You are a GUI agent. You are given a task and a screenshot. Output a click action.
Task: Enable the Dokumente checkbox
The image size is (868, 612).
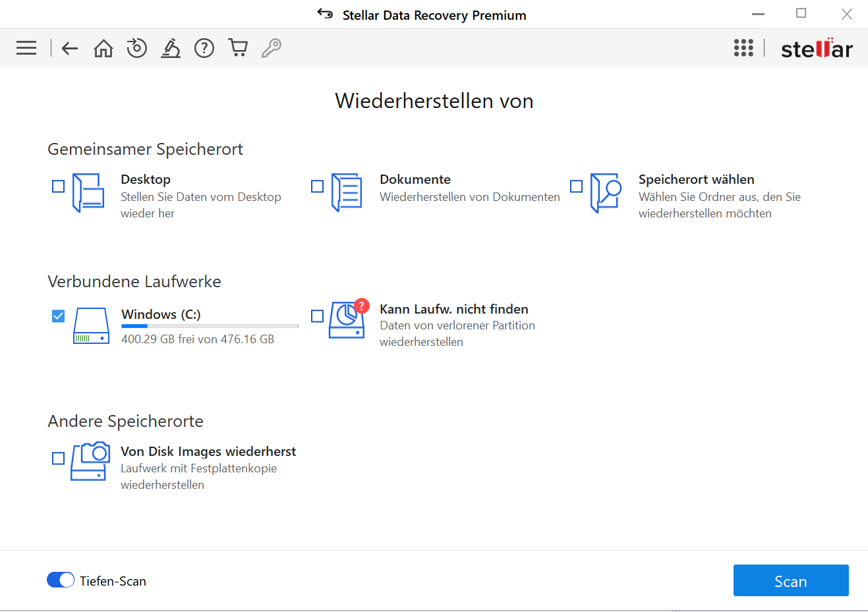click(x=318, y=186)
